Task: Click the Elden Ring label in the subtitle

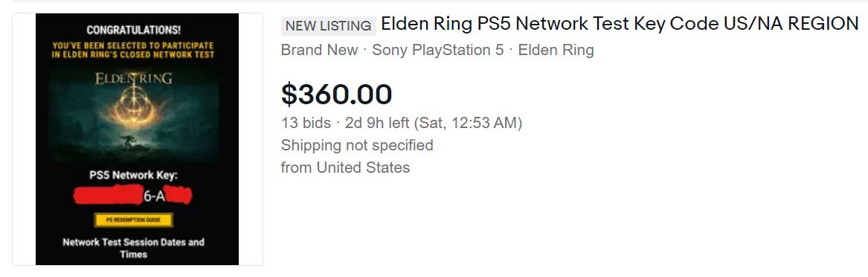Action: pyautogui.click(x=556, y=50)
